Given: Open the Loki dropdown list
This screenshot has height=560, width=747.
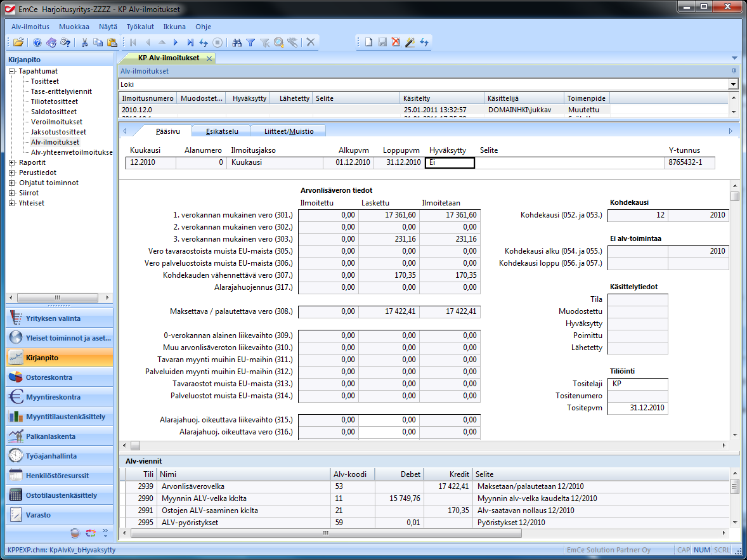Looking at the screenshot, I should (733, 84).
